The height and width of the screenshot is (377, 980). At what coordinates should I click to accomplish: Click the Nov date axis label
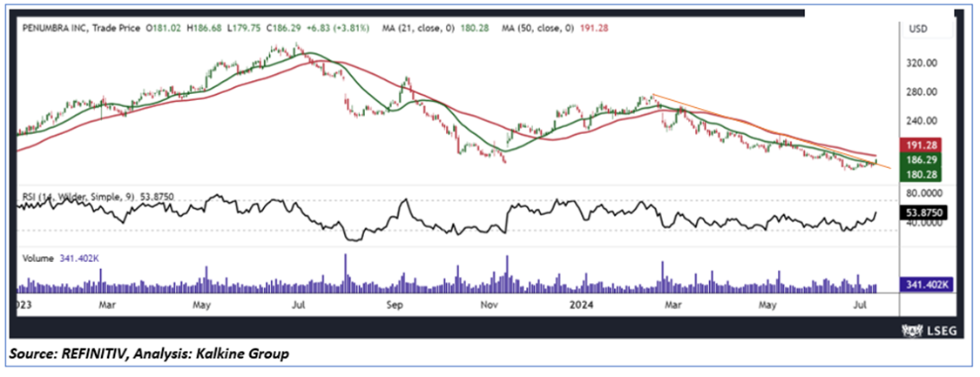[490, 306]
